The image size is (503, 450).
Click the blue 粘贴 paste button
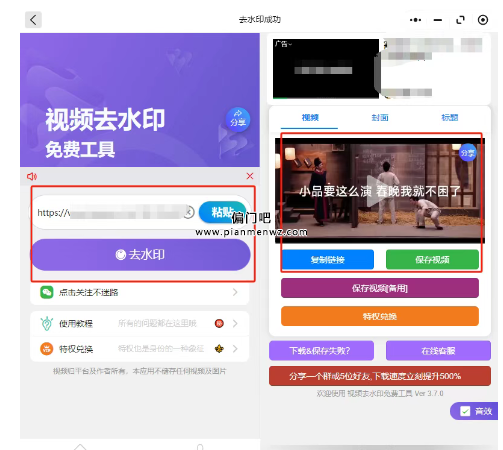(x=223, y=212)
